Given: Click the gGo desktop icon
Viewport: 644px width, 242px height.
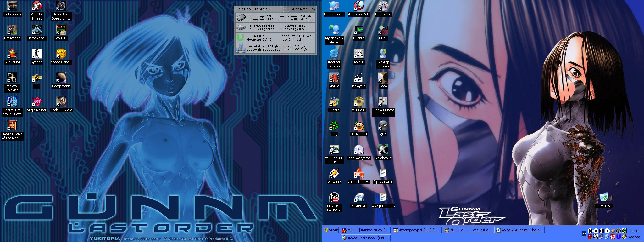Looking at the screenshot, I should [x=383, y=128].
